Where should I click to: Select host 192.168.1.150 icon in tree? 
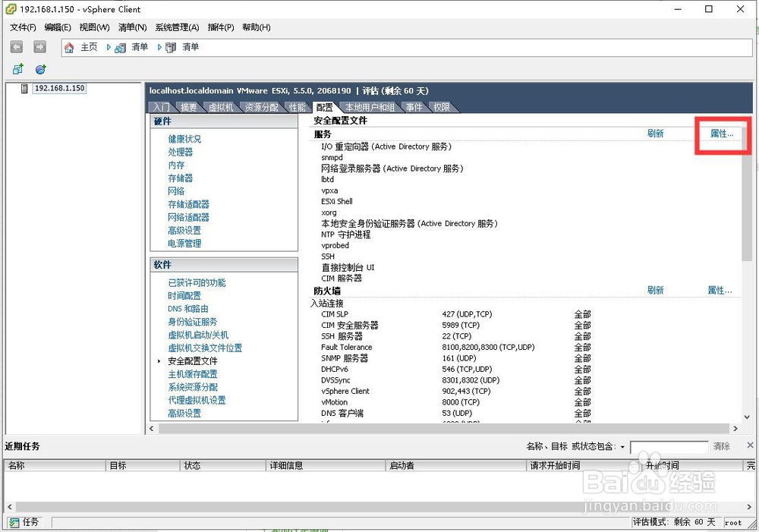(x=24, y=88)
